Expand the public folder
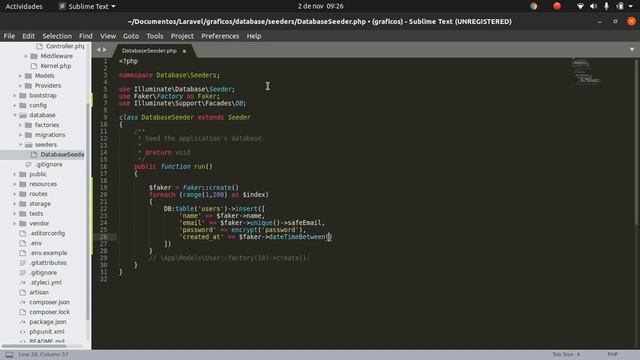 tap(14, 174)
